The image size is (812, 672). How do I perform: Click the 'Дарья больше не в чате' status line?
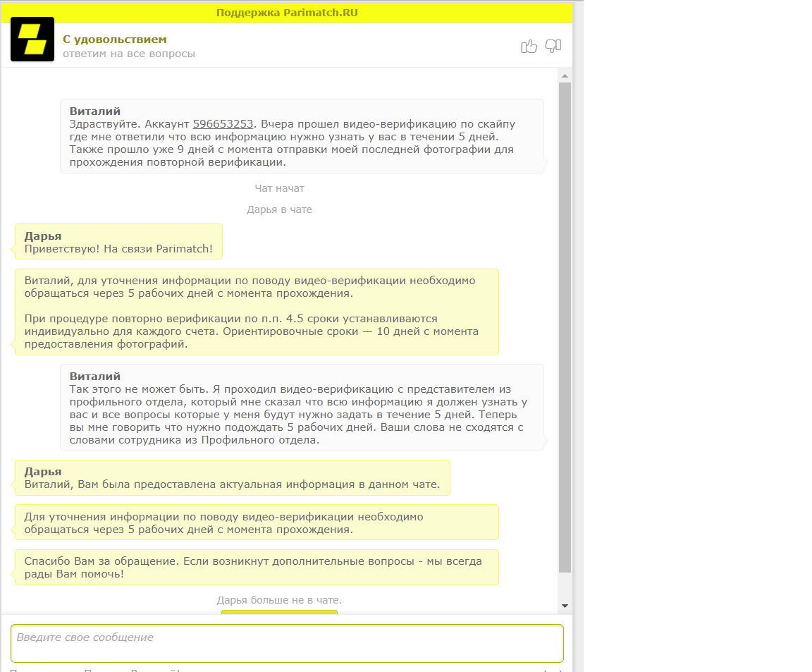[x=279, y=600]
